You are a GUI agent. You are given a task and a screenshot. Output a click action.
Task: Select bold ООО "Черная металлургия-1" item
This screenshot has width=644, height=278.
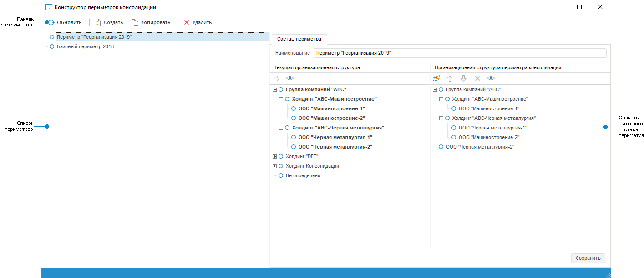pos(335,137)
